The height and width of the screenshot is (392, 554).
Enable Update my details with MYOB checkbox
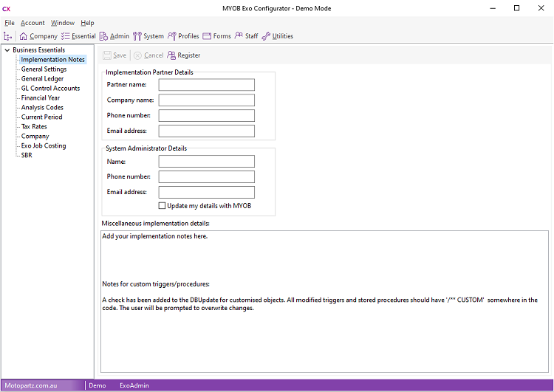pos(162,205)
